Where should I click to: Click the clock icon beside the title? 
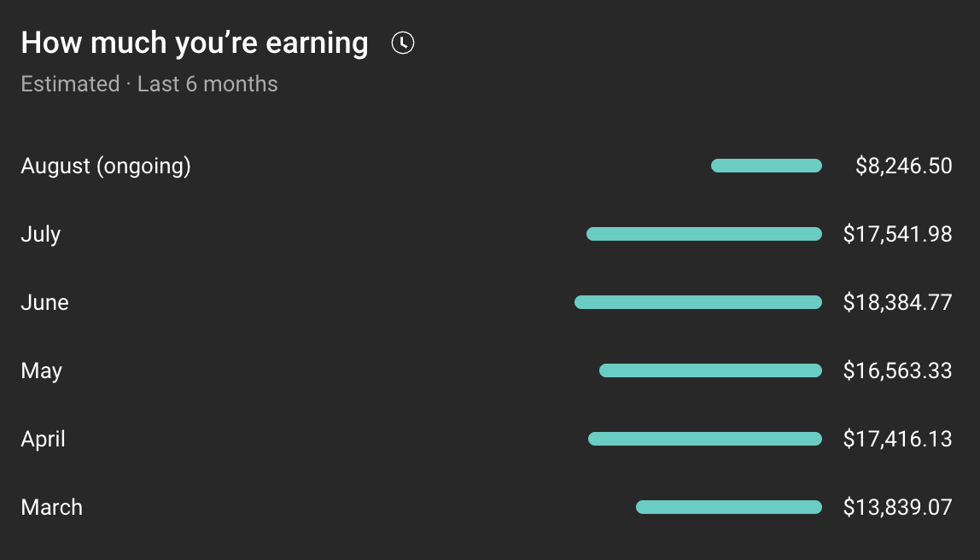point(402,43)
